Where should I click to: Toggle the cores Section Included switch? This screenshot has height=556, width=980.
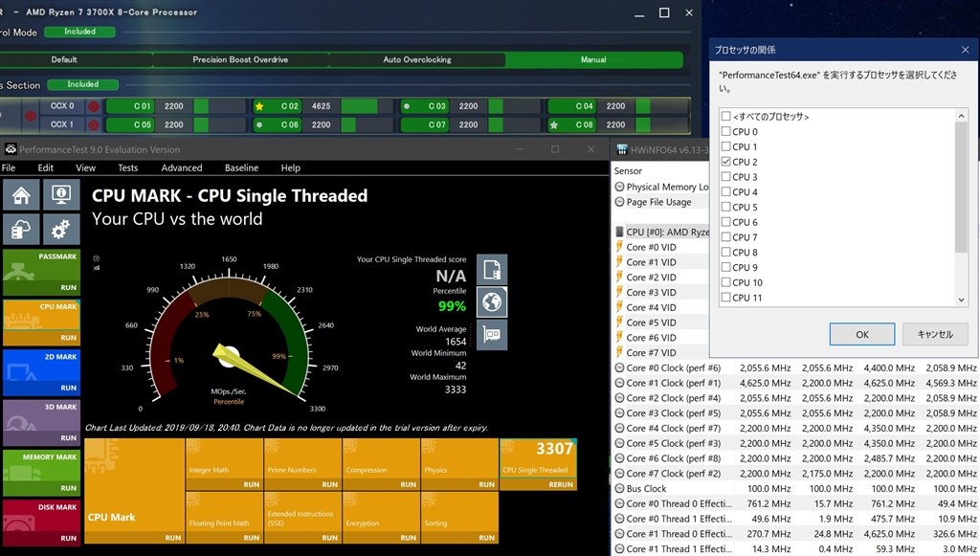coord(83,84)
